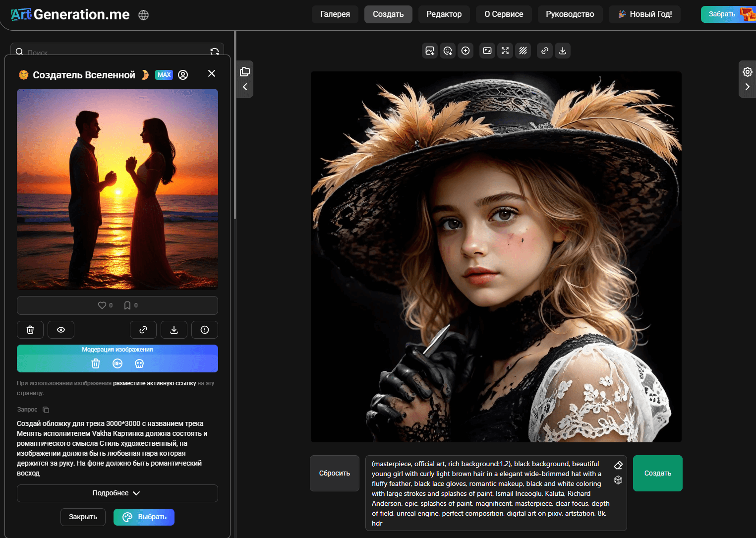Screen dimensions: 756x538
Task: Clear the prompt with the eraser icon
Action: (618, 465)
